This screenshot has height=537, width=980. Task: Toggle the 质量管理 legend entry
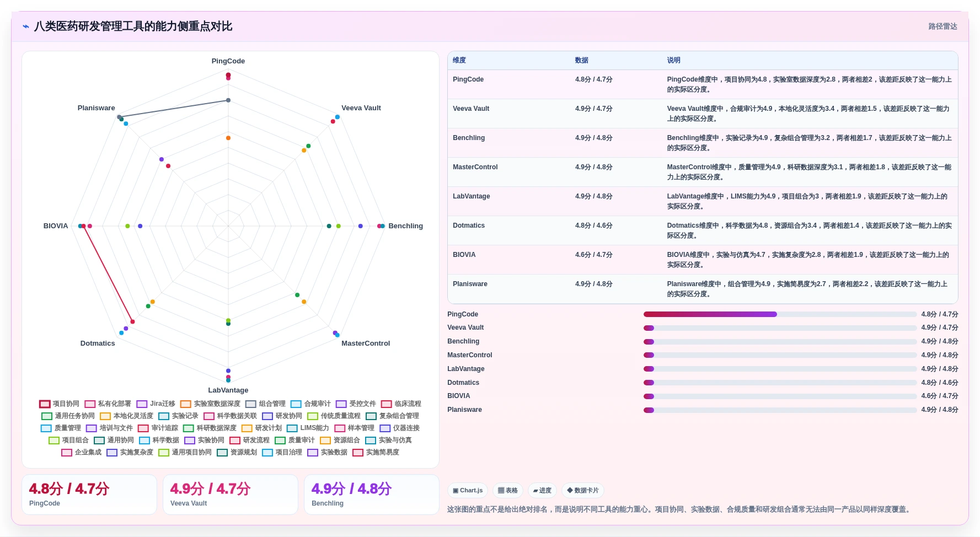coord(61,428)
